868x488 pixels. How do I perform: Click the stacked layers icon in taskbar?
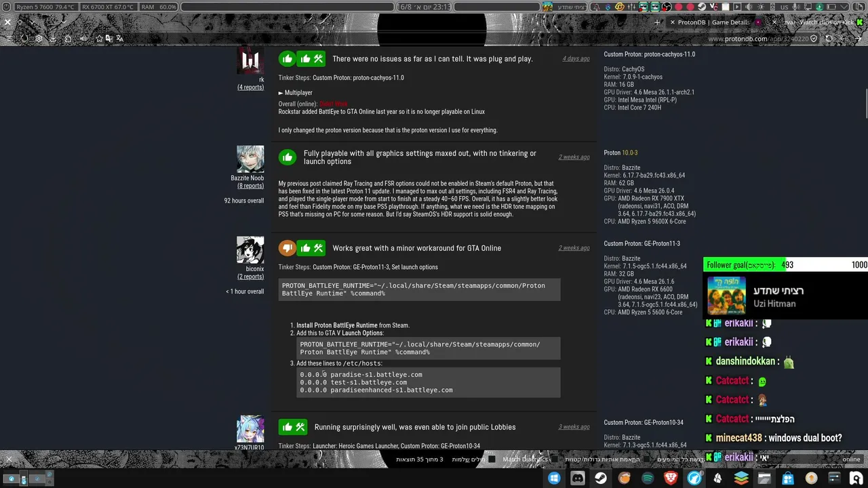[x=741, y=478]
